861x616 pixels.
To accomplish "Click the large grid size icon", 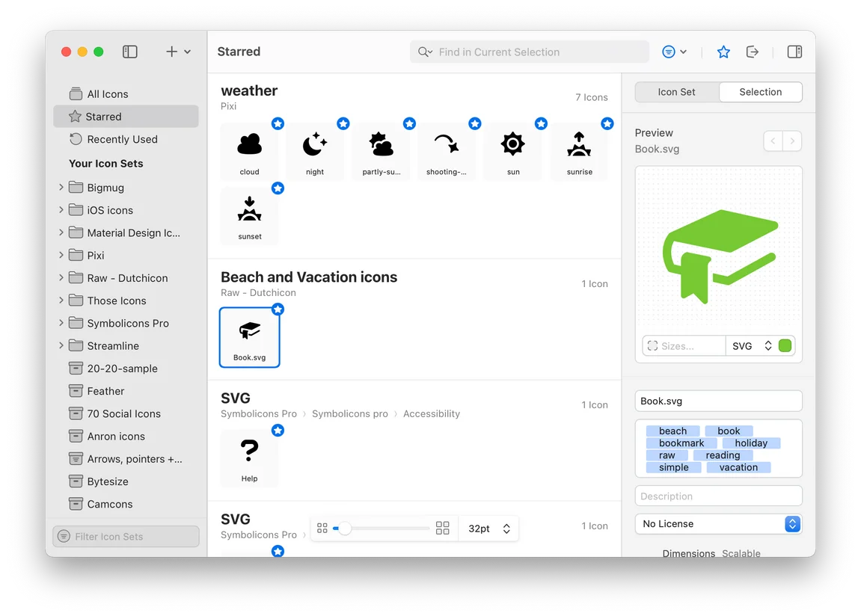I will tap(443, 529).
